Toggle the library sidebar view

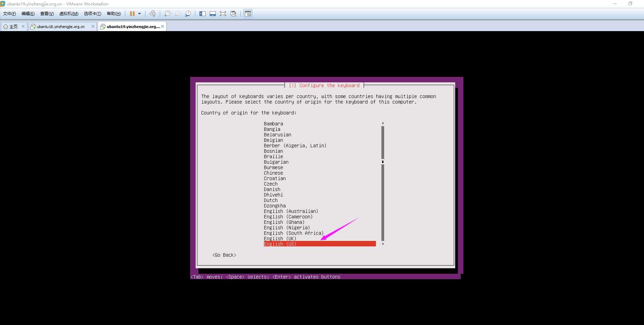[202, 14]
